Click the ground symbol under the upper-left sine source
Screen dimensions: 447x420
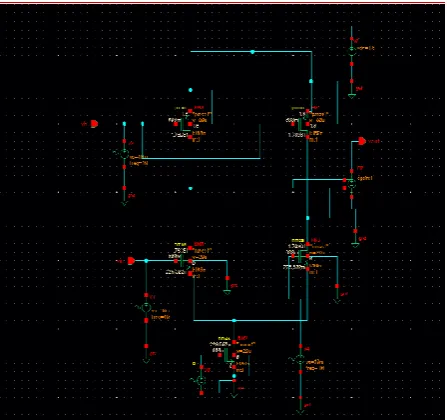(124, 203)
